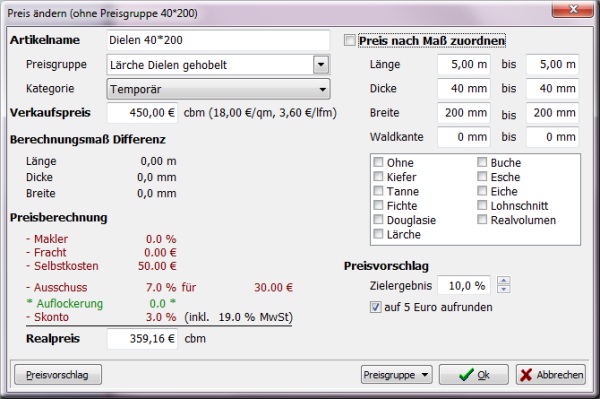Edit the Zielergebnis 10,0 % field

pyautogui.click(x=464, y=285)
